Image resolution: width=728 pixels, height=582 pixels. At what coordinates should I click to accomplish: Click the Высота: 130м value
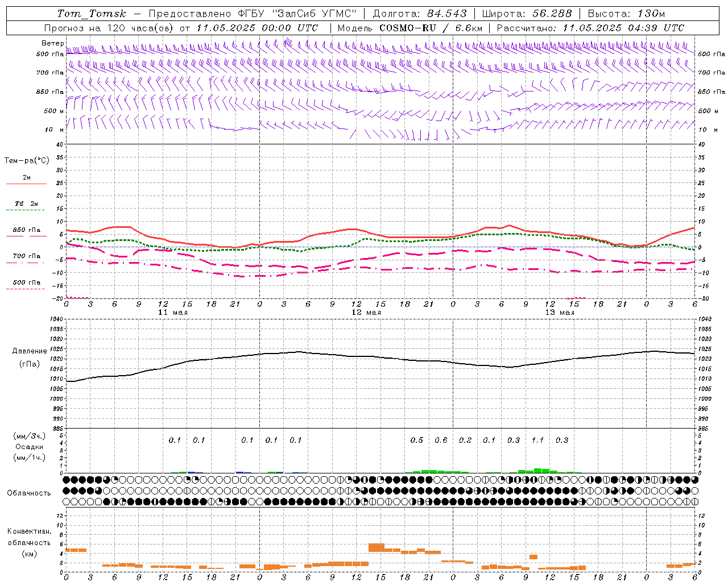626,14
